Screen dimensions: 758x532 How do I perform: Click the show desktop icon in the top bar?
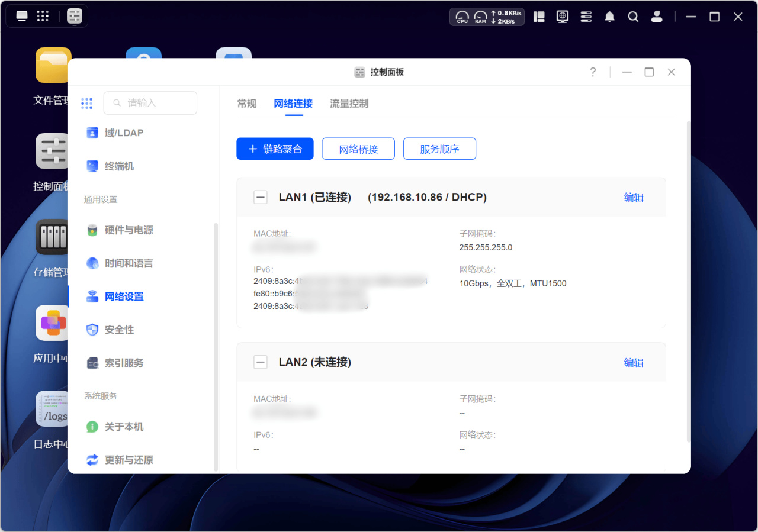[x=22, y=16]
